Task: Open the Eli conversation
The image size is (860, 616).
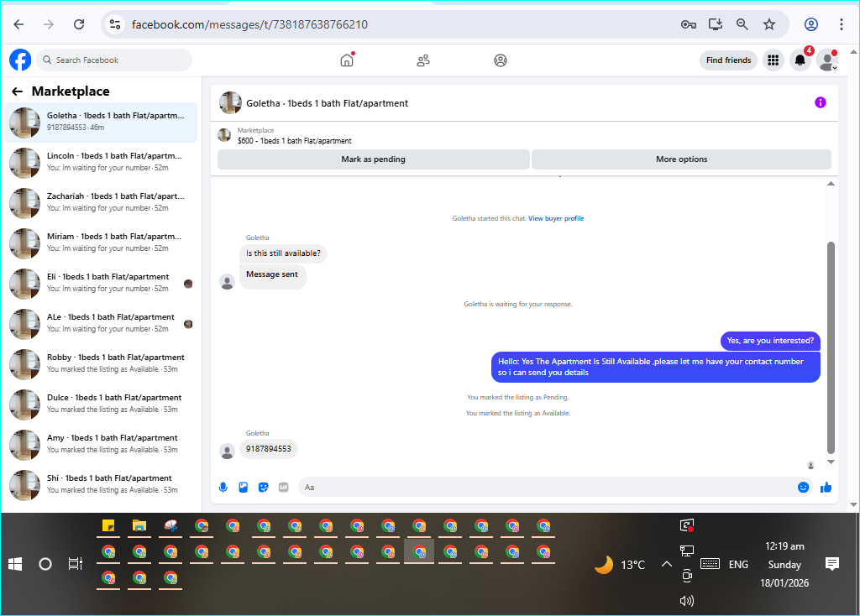Action: (101, 284)
